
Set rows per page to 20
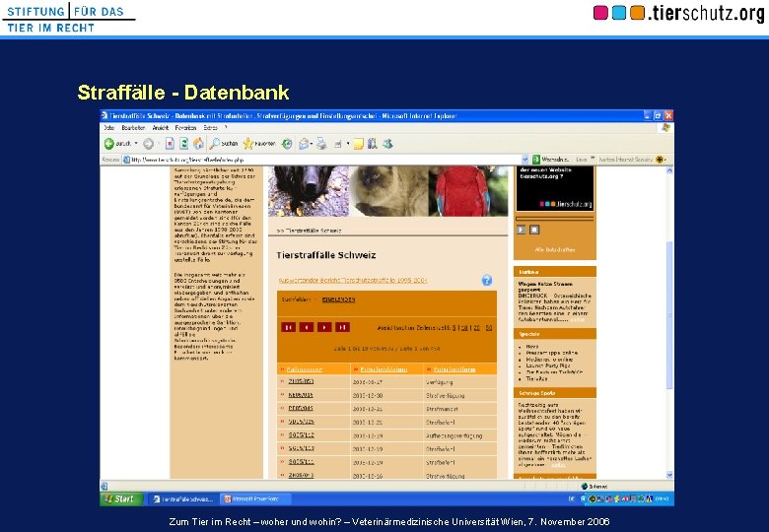(x=477, y=328)
